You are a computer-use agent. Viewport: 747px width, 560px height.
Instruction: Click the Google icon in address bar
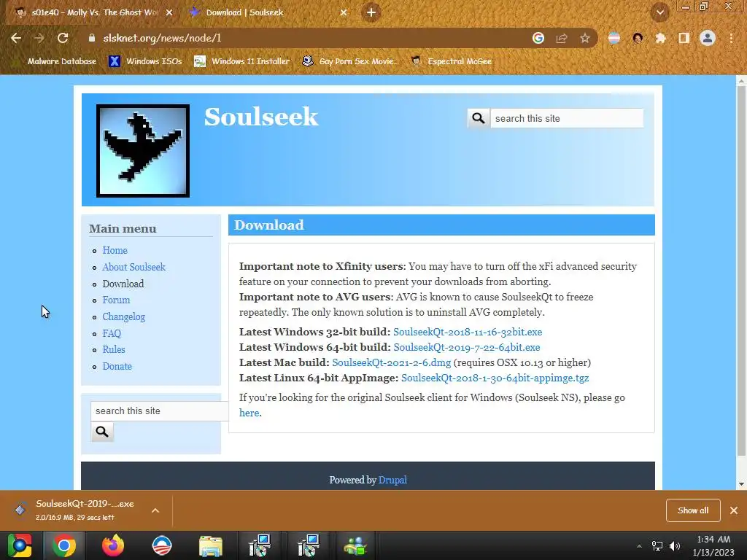tap(538, 38)
